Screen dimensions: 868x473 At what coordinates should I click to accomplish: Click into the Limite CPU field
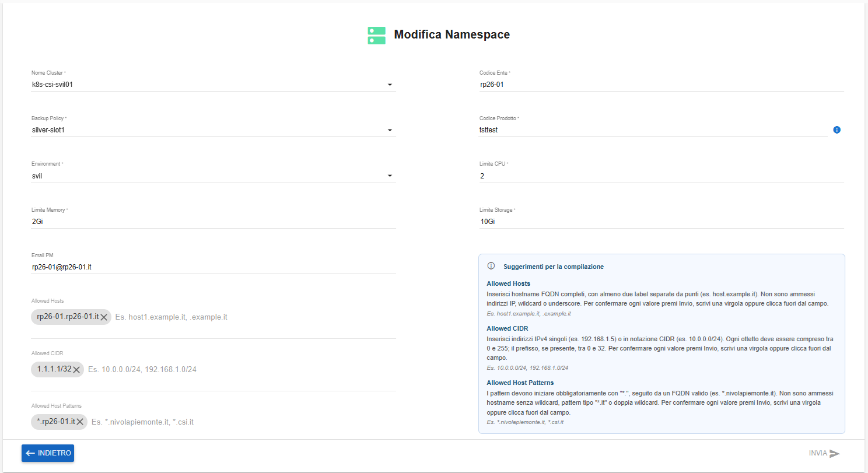click(x=661, y=176)
